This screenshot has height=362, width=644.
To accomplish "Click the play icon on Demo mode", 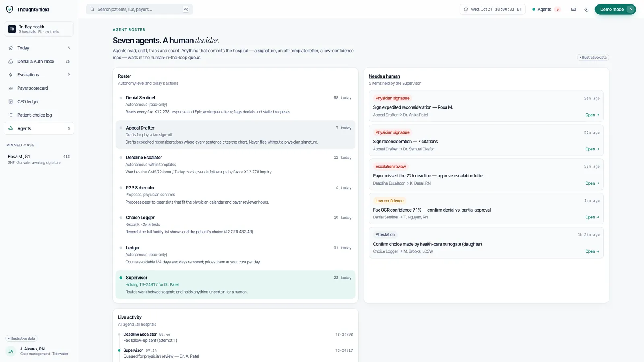I will [631, 9].
